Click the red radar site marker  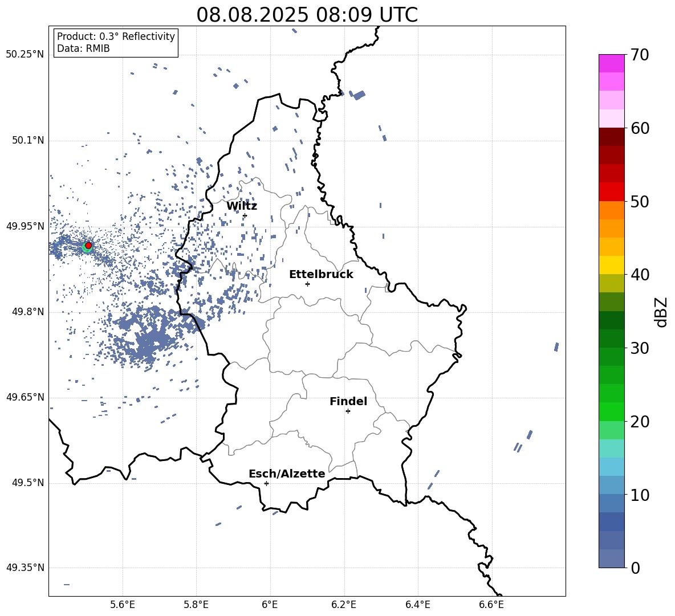(88, 246)
